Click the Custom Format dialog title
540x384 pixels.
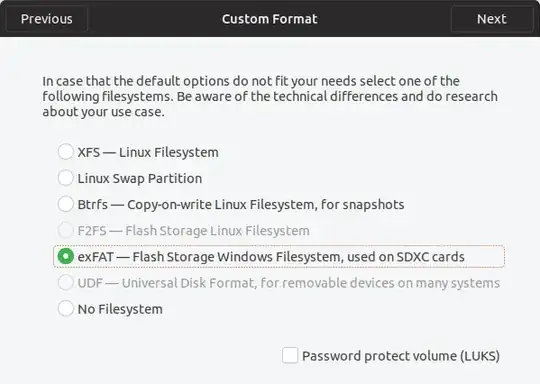pos(270,19)
